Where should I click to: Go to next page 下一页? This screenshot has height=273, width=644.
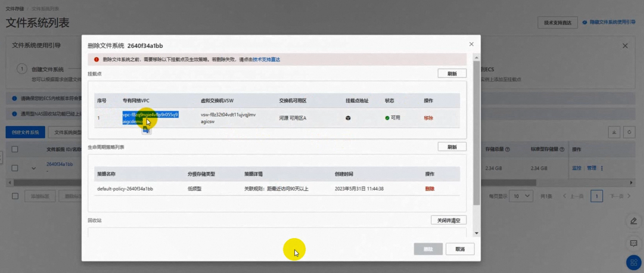[620, 196]
